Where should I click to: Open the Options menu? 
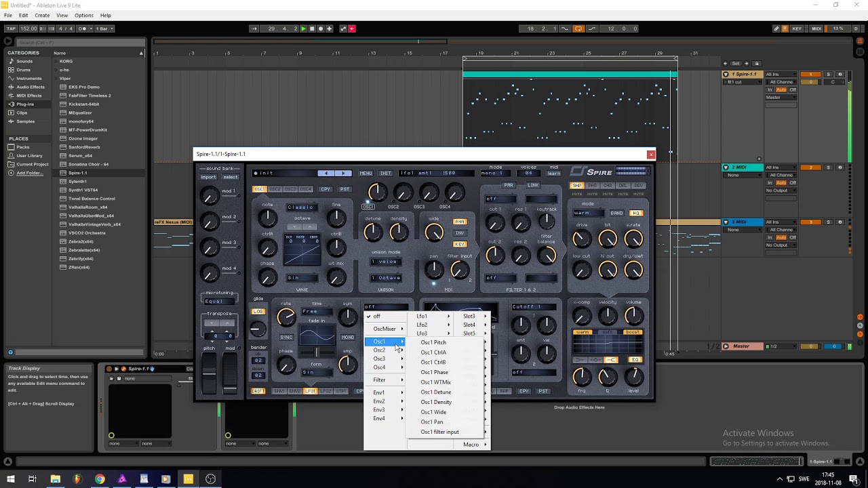pos(84,15)
